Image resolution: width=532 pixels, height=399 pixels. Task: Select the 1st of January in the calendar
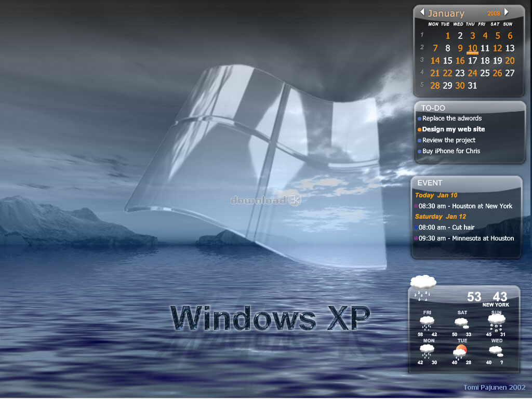(x=448, y=36)
